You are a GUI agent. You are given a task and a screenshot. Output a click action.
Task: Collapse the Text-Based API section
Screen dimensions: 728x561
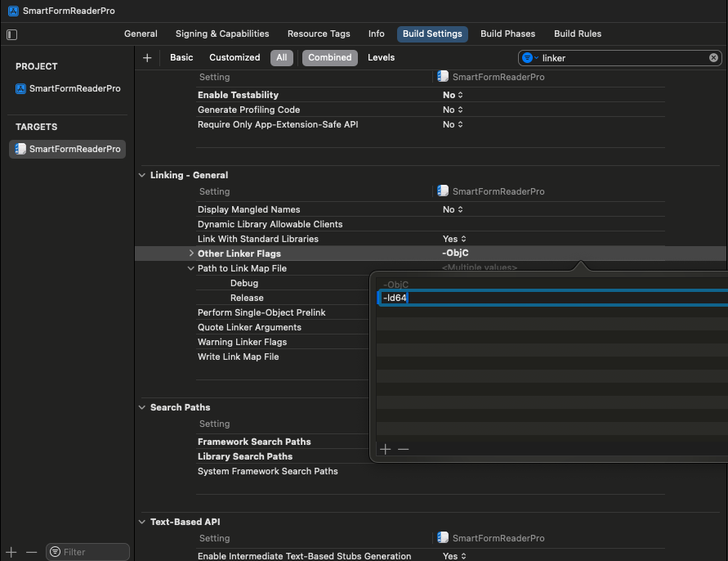coord(142,522)
